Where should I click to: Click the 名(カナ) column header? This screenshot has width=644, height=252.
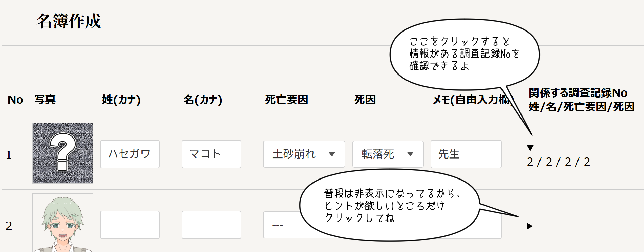click(x=203, y=100)
